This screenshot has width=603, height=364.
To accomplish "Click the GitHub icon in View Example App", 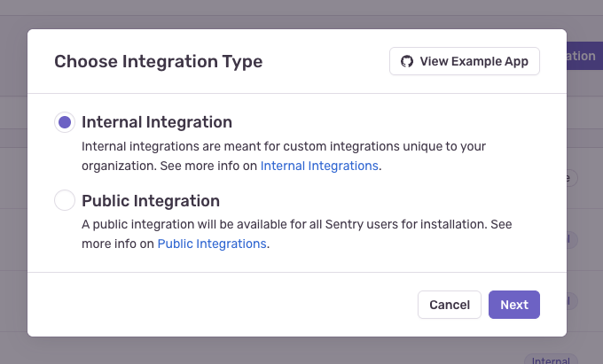I will [407, 61].
